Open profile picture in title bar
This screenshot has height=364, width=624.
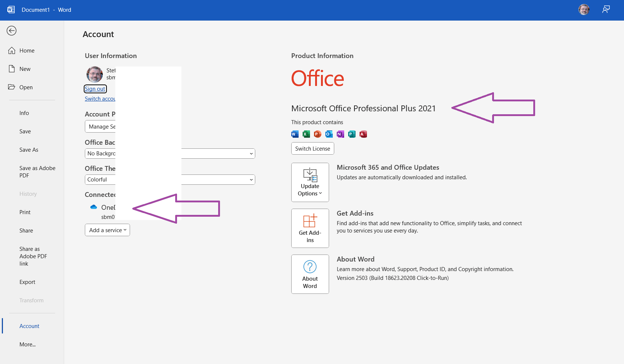click(584, 10)
